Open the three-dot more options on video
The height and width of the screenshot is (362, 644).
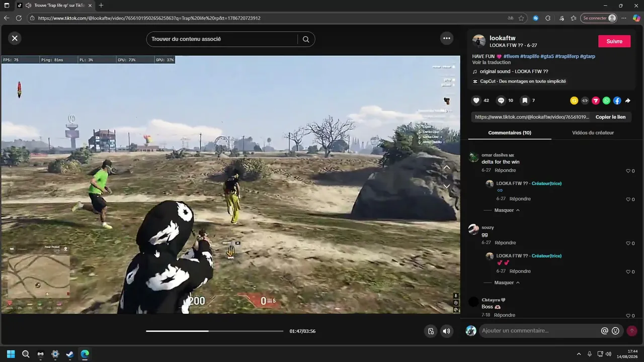tap(446, 38)
